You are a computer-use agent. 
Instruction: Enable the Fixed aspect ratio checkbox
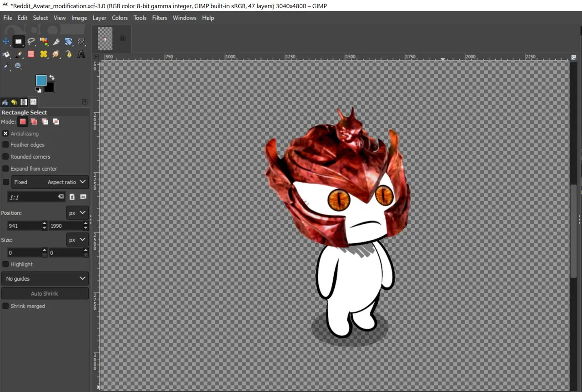click(x=5, y=182)
